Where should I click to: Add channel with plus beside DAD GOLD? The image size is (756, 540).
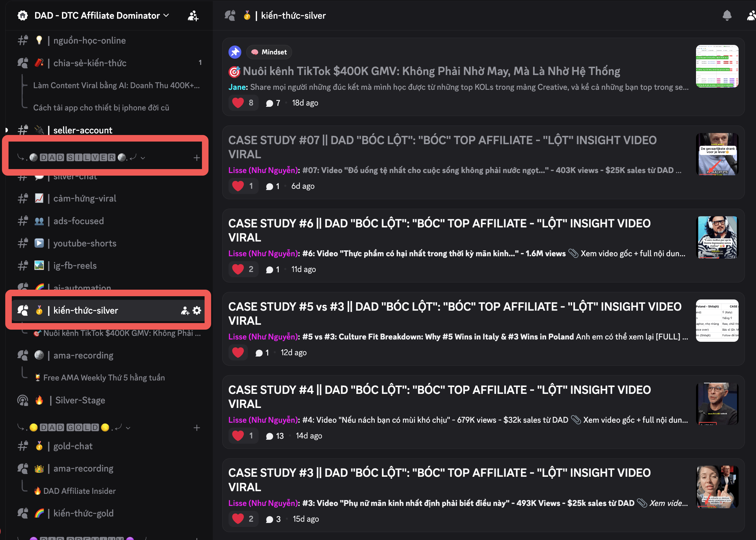[x=197, y=428]
